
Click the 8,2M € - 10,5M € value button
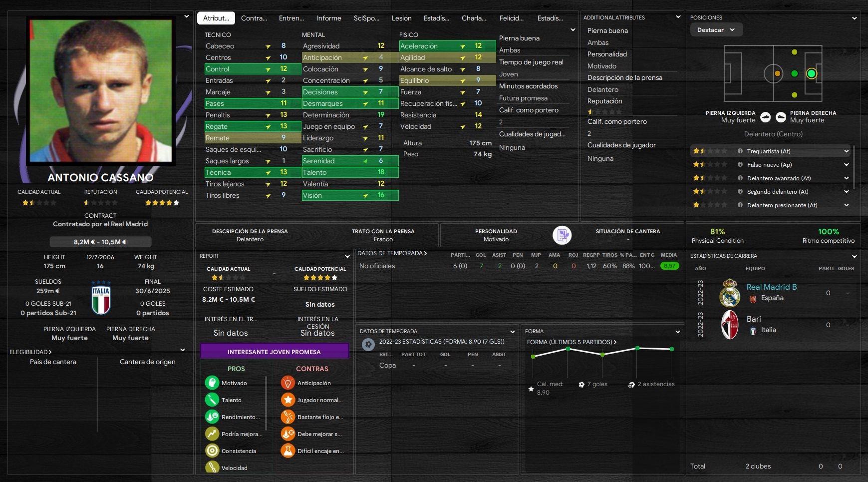tap(100, 242)
